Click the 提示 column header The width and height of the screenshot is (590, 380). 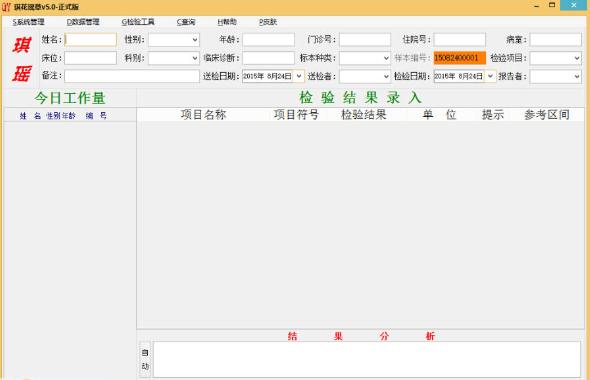[x=493, y=115]
